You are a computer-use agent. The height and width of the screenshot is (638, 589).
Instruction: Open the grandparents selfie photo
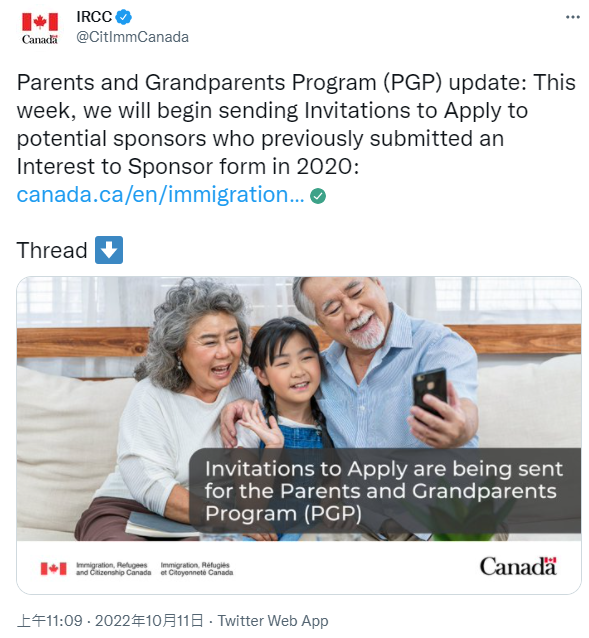299,409
